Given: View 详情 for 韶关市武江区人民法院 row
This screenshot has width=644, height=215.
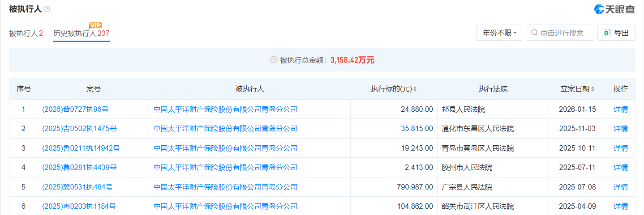Looking at the screenshot, I should 620,206.
